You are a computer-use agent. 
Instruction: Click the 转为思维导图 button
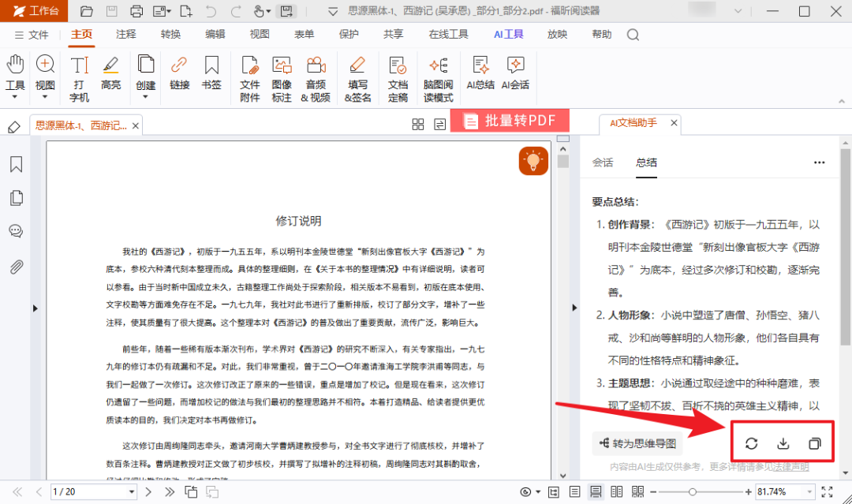click(637, 444)
